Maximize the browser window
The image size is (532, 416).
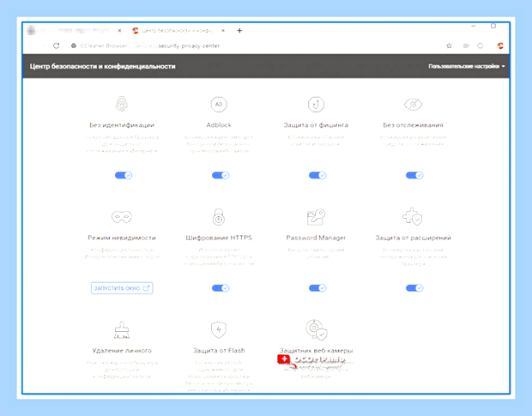[x=493, y=26]
